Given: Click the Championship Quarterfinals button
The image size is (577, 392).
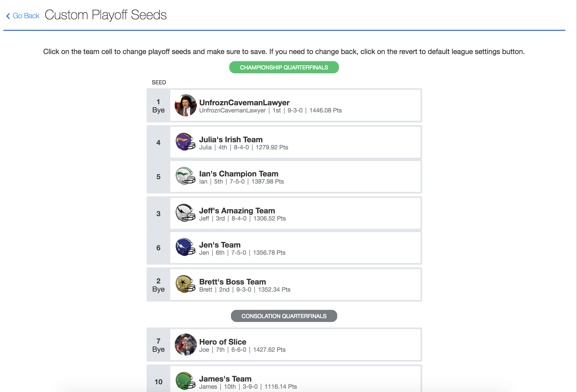Looking at the screenshot, I should tap(284, 67).
